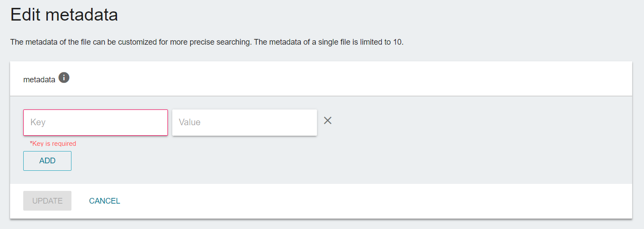Select the "metadata" section label text
644x229 pixels.
[x=39, y=80]
